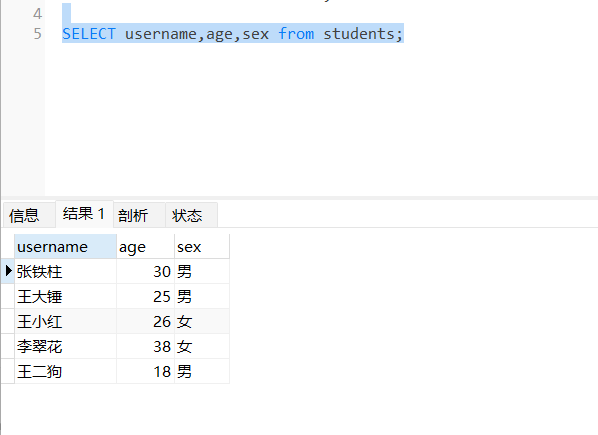Viewport: 598px width, 435px height.
Task: Click the from keyword in query
Action: point(296,34)
